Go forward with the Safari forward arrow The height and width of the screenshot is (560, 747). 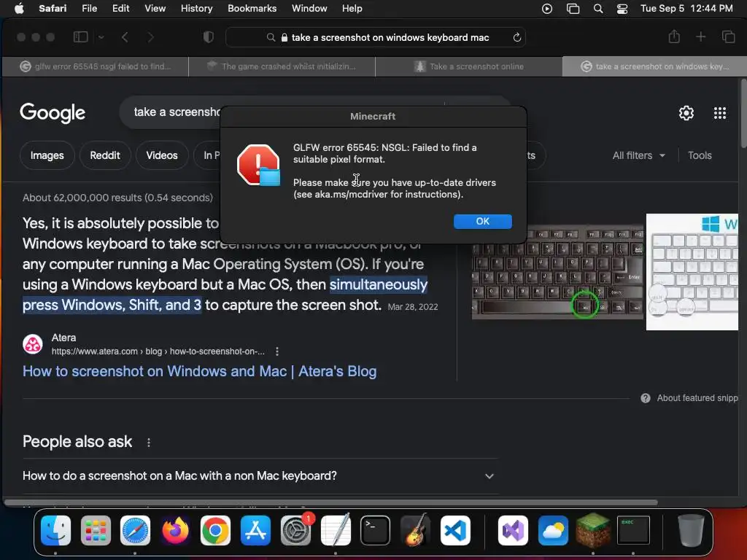(150, 36)
